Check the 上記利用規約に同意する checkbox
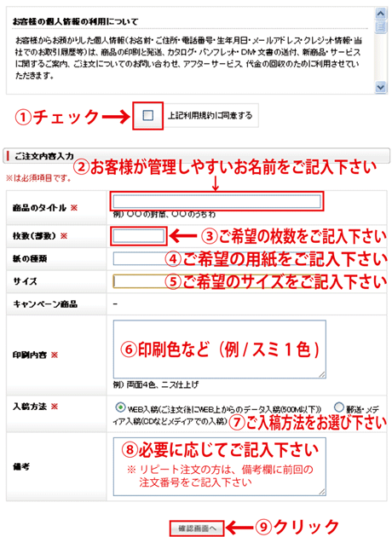This screenshot has width=392, height=537. pyautogui.click(x=148, y=115)
